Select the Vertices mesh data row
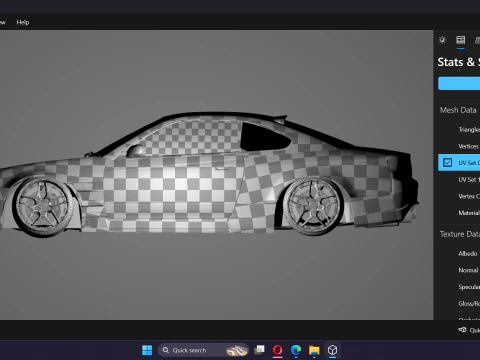Screen dimensions: 480x360 [x=459, y=146]
